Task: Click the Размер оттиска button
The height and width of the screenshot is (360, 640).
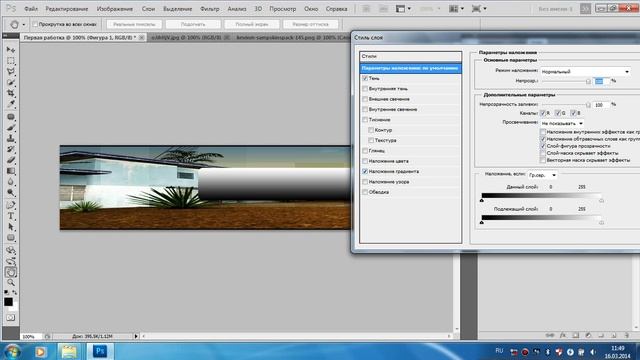Action: [x=311, y=24]
